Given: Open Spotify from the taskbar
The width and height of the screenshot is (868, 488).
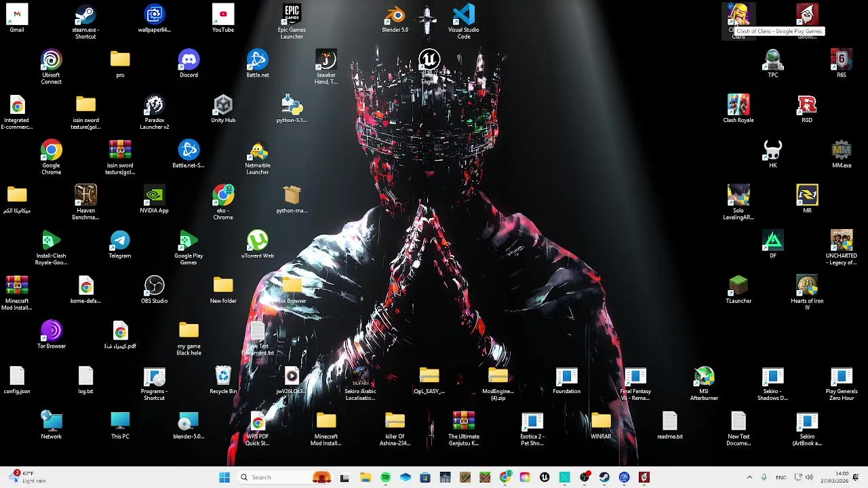Looking at the screenshot, I should 385,477.
